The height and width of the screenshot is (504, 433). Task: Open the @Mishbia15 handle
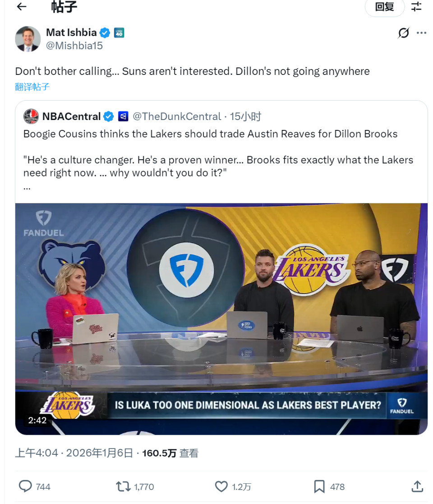click(74, 46)
